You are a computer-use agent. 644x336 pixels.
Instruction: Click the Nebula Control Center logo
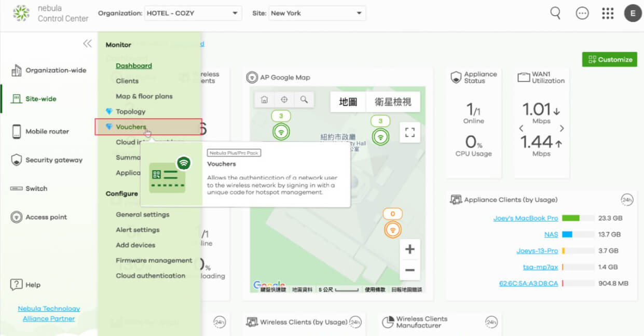coord(21,13)
